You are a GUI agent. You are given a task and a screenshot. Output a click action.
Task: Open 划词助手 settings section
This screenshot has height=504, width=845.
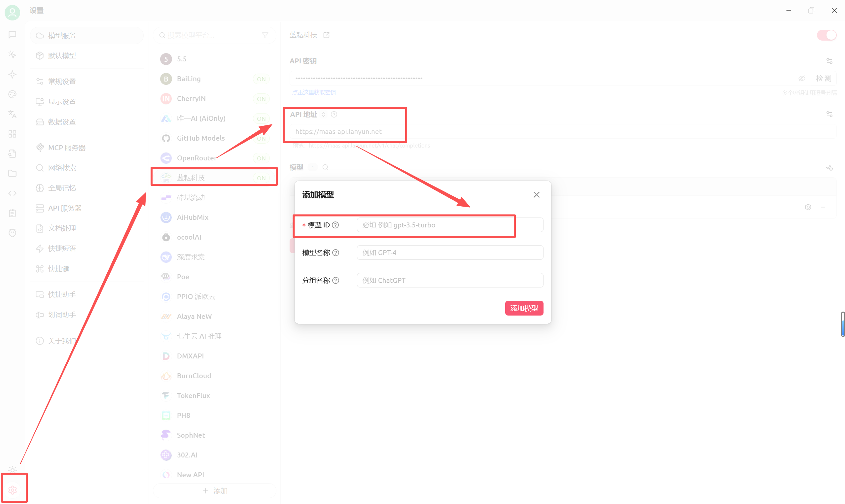pos(87,315)
